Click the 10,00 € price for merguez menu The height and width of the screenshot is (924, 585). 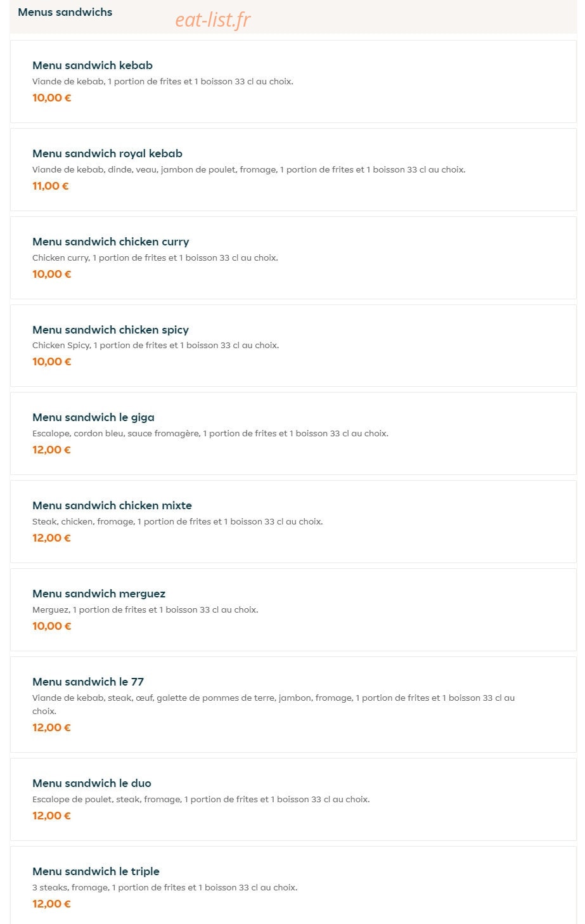52,626
